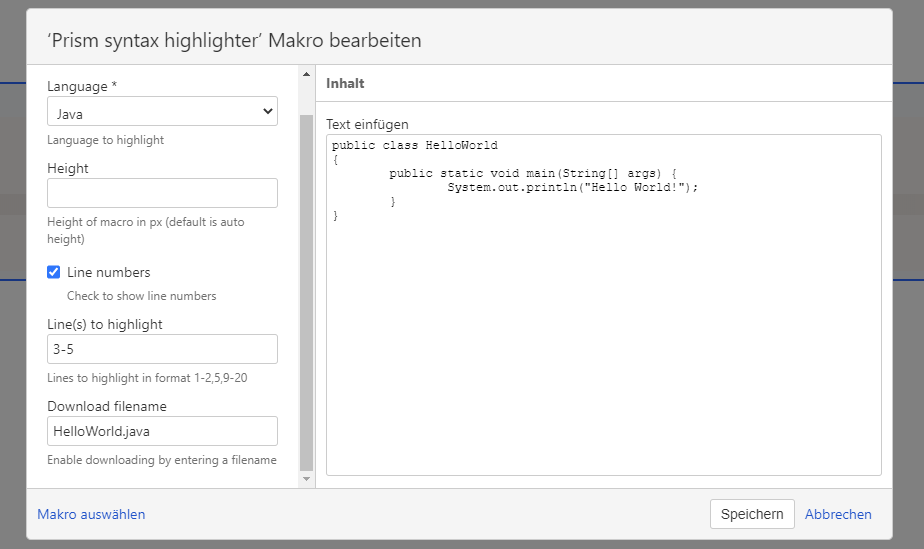Click 'Enable downloading by entering a filename' hint
The width and height of the screenshot is (924, 549).
[161, 459]
